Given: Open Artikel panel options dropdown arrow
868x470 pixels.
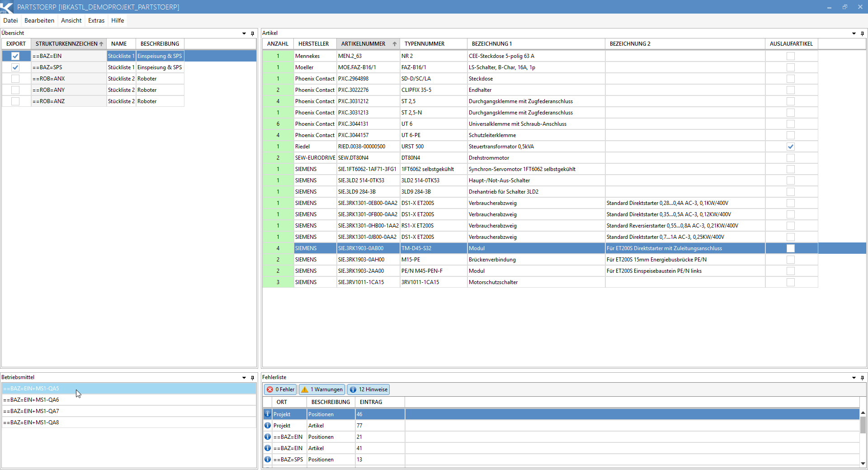Looking at the screenshot, I should tap(854, 33).
